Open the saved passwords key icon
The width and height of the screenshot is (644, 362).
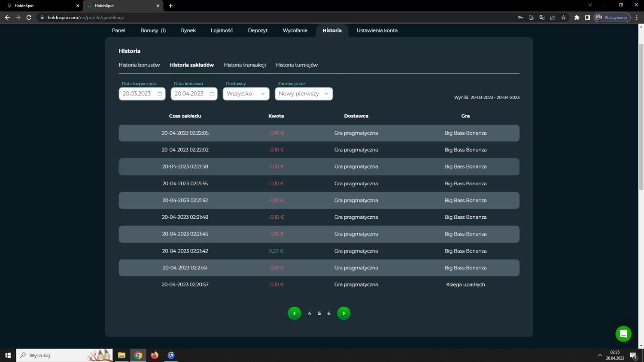520,18
